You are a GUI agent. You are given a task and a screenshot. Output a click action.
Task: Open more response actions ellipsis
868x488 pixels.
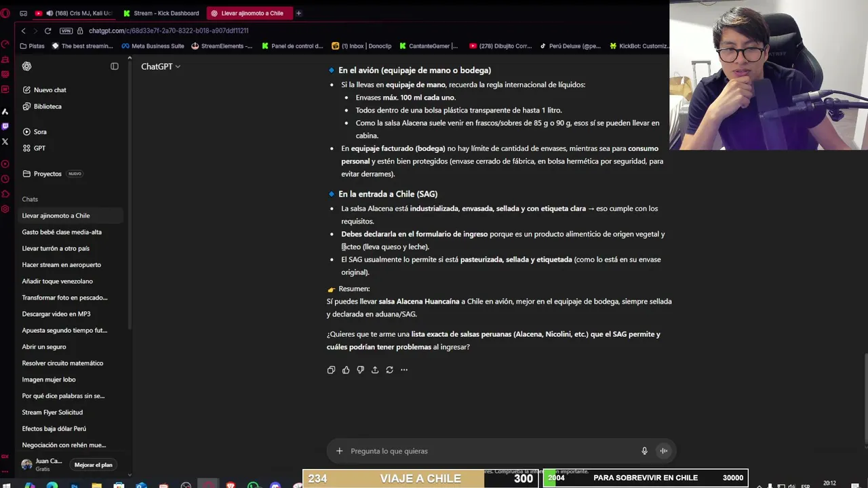404,370
